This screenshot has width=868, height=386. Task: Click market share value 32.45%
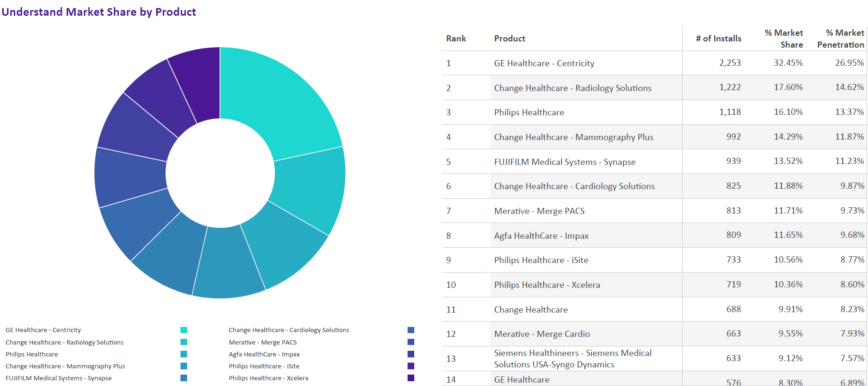pos(788,63)
